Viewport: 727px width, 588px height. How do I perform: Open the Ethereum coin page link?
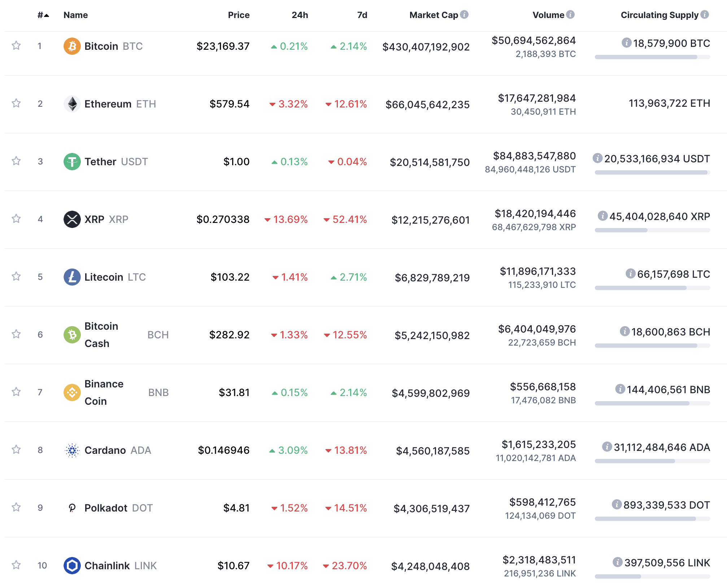tap(108, 104)
